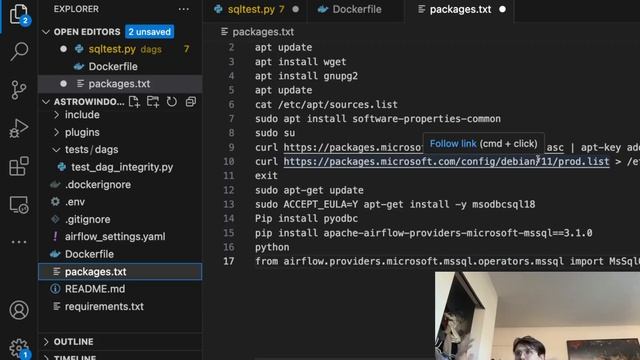640x360 pixels.
Task: Click unsaved dot on packages.txt tab
Action: click(502, 9)
